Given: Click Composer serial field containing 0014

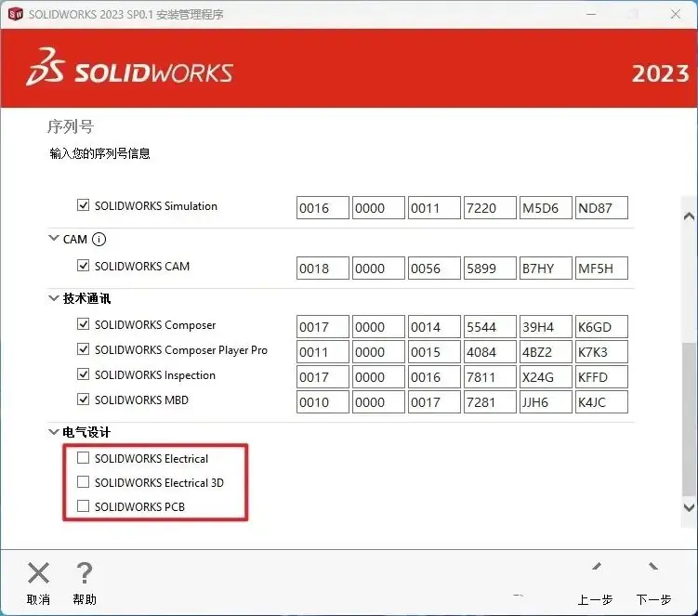Looking at the screenshot, I should tap(434, 327).
